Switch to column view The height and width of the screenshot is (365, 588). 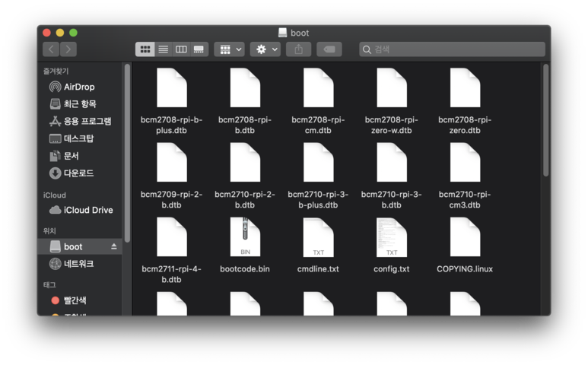[181, 49]
